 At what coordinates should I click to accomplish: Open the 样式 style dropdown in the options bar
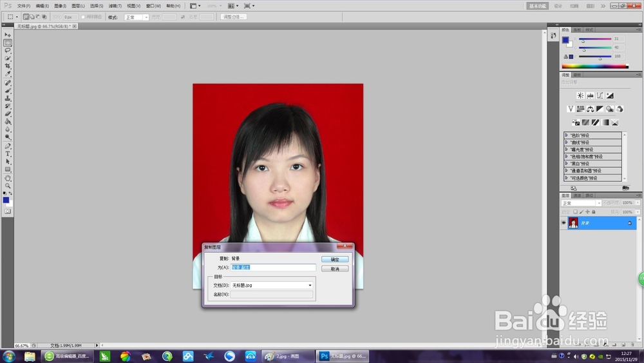point(137,17)
